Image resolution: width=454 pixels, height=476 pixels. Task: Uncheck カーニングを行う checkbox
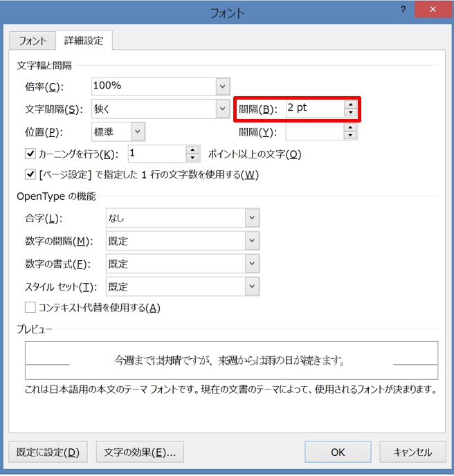(30, 154)
